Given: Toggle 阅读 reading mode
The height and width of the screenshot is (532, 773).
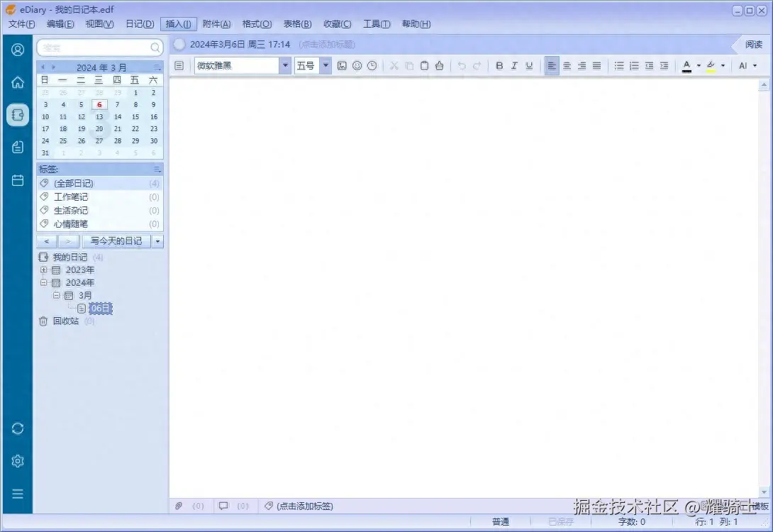Looking at the screenshot, I should (753, 45).
